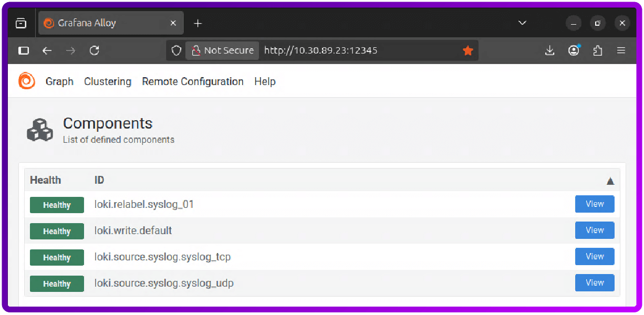Reload the page with the refresh icon

tap(94, 50)
